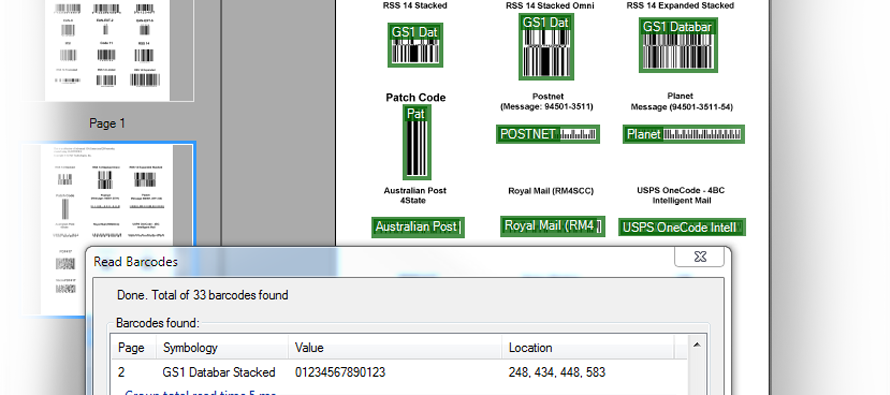Click the RSS 14 Stacked barcode region
Image resolution: width=890 pixels, height=395 pixels.
(x=415, y=45)
